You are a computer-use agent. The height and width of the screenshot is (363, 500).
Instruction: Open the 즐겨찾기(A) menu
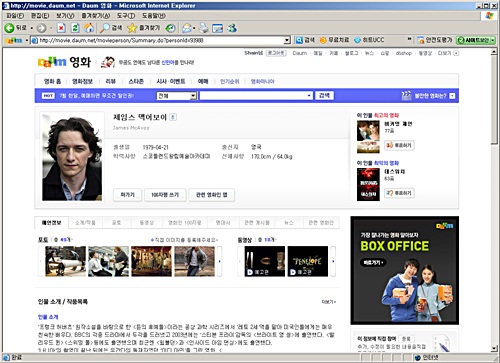[96, 16]
